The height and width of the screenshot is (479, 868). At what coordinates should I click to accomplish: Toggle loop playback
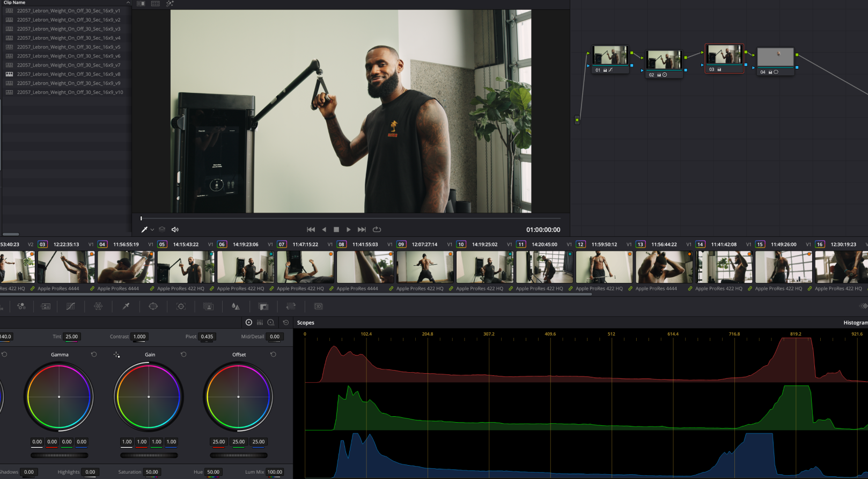point(377,229)
